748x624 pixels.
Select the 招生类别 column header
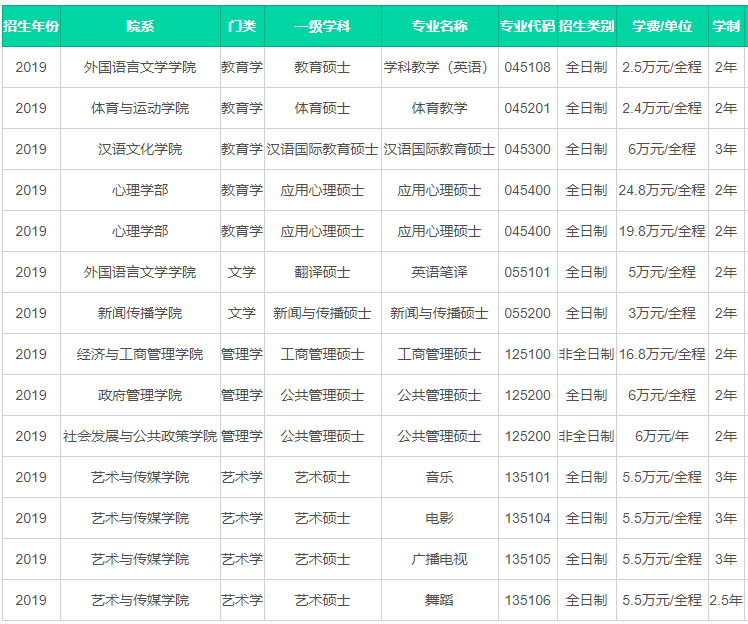point(587,26)
